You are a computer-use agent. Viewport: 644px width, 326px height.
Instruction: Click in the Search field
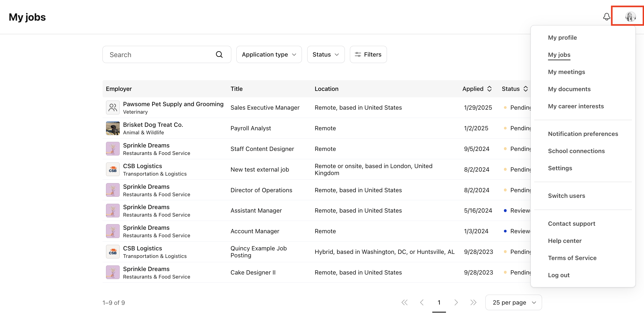coord(167,54)
